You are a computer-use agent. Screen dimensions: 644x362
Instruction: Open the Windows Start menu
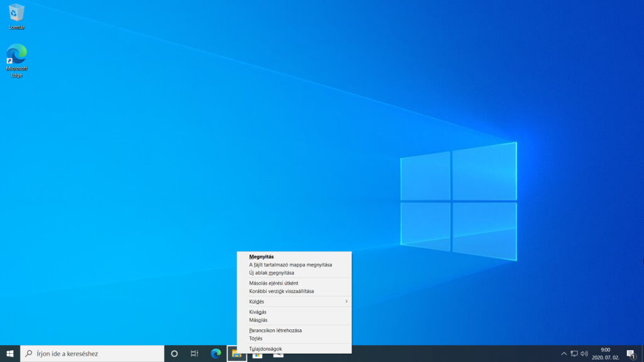[10, 353]
